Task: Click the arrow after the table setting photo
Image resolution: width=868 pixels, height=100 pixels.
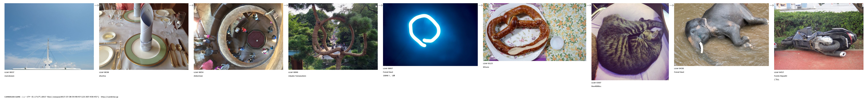Action: click(191, 5)
